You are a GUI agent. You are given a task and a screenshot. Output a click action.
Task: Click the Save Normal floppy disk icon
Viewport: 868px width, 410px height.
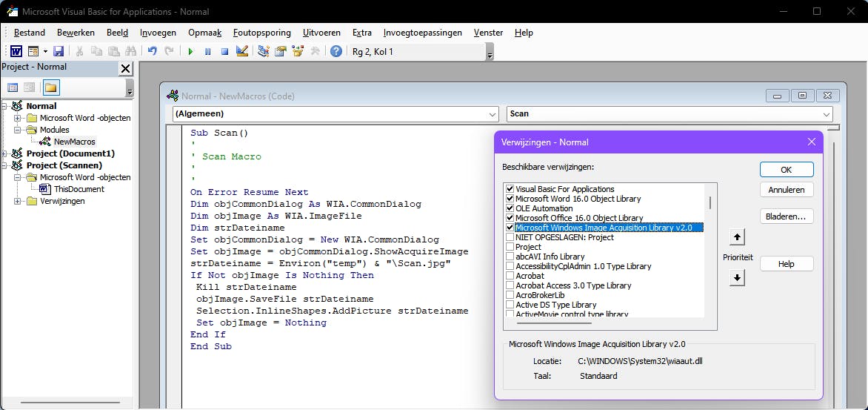pyautogui.click(x=59, y=52)
